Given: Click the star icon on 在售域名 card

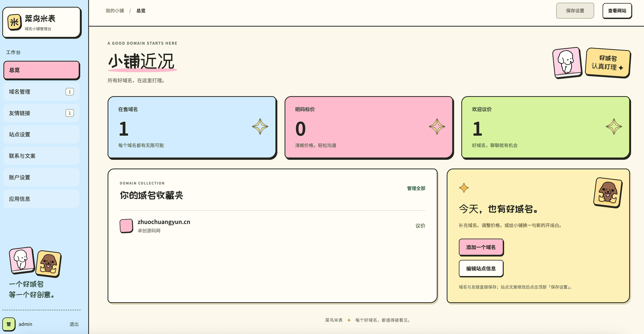Looking at the screenshot, I should point(260,126).
